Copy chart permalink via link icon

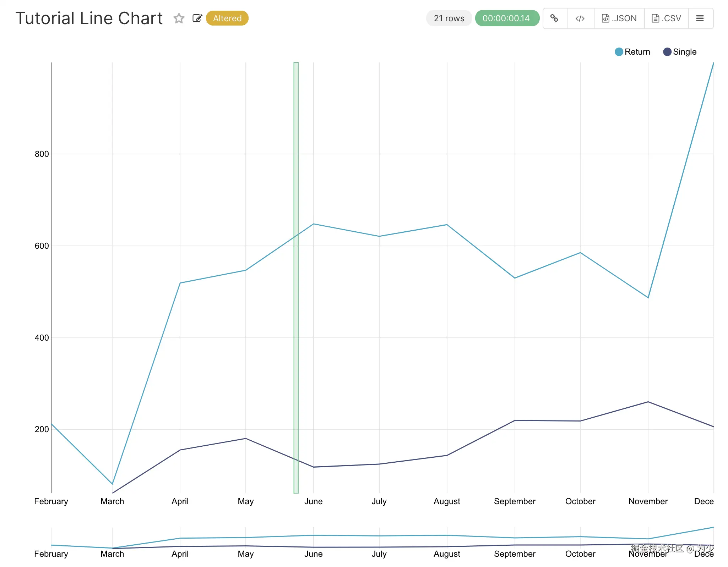point(554,18)
